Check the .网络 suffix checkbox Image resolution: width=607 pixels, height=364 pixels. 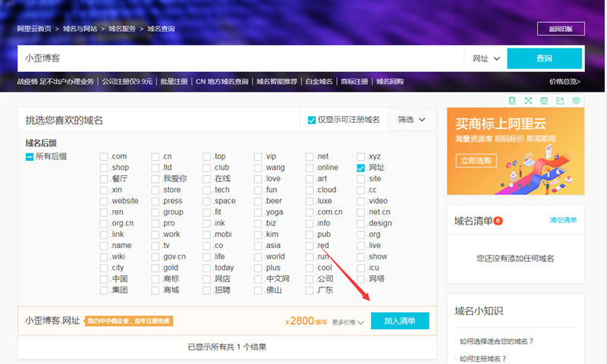[361, 279]
